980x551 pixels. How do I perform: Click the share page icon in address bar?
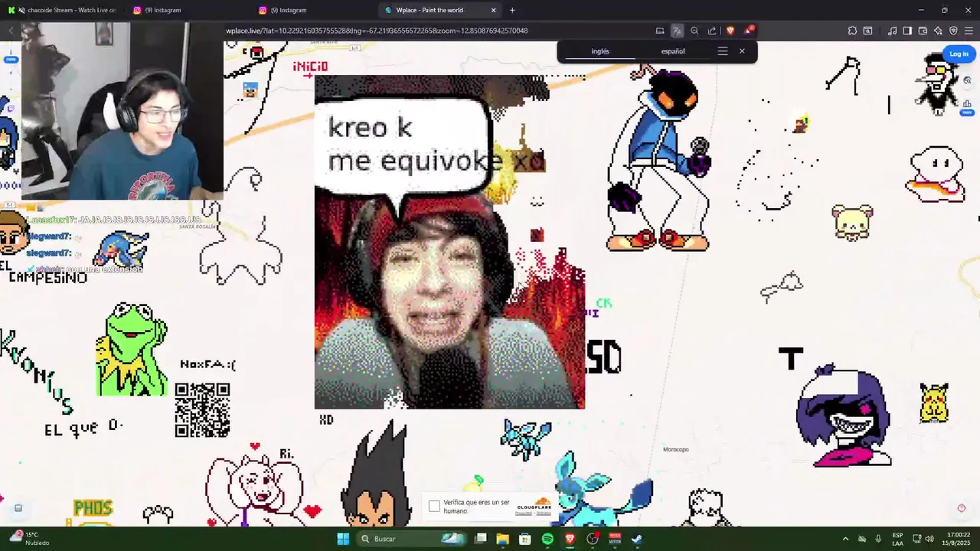712,31
